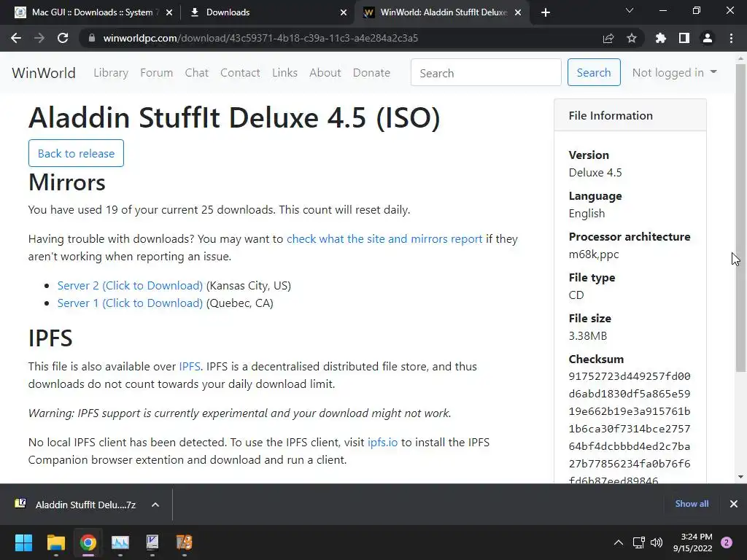Reload the WinWorld page

(63, 38)
